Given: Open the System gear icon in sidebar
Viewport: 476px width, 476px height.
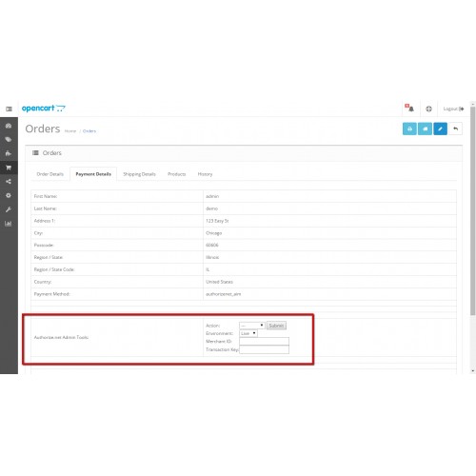Looking at the screenshot, I should [9, 195].
